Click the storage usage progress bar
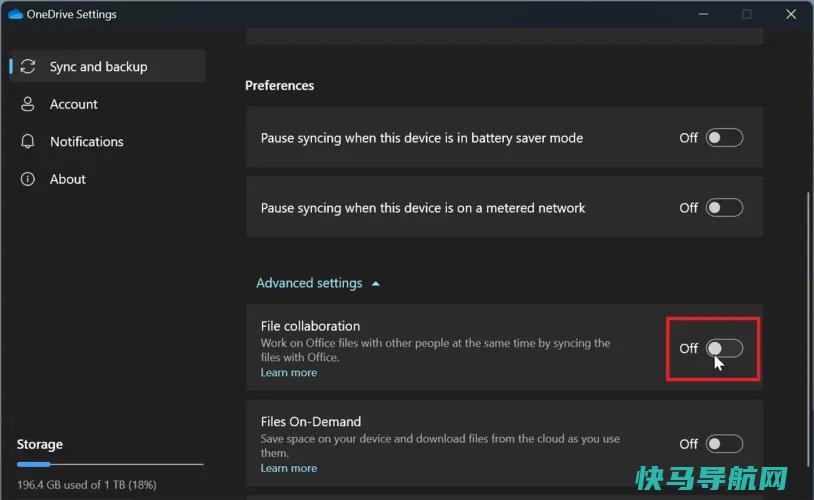Viewport: 814px width, 500px height. [110, 464]
